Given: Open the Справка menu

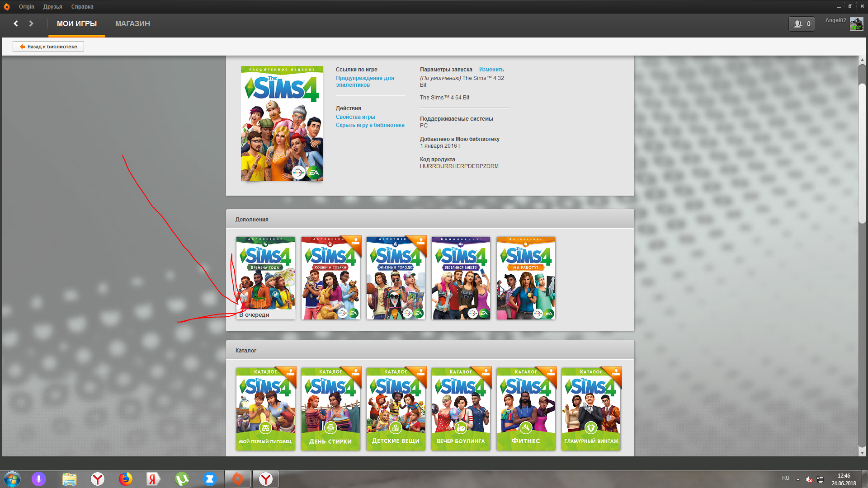Looking at the screenshot, I should (82, 7).
